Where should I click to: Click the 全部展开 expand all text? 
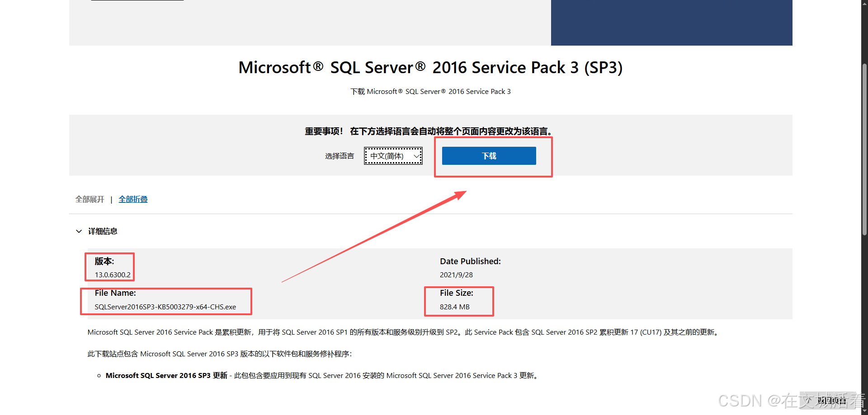tap(90, 199)
